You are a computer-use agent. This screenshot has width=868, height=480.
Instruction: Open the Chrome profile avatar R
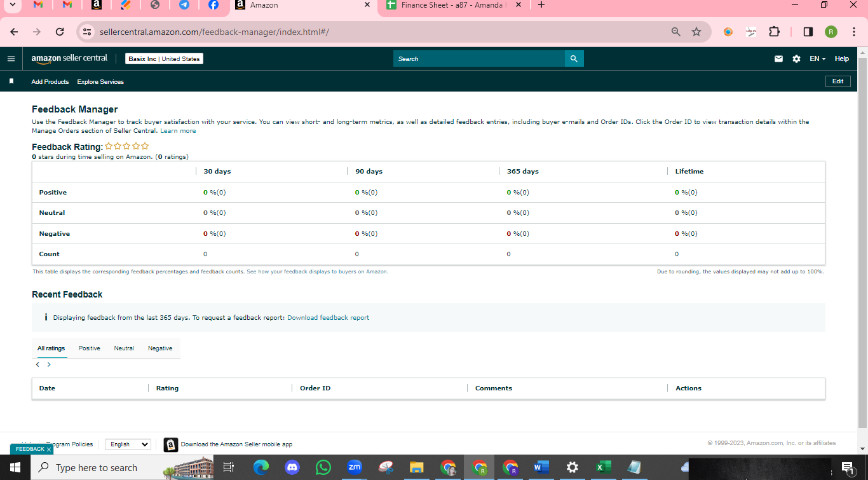831,32
